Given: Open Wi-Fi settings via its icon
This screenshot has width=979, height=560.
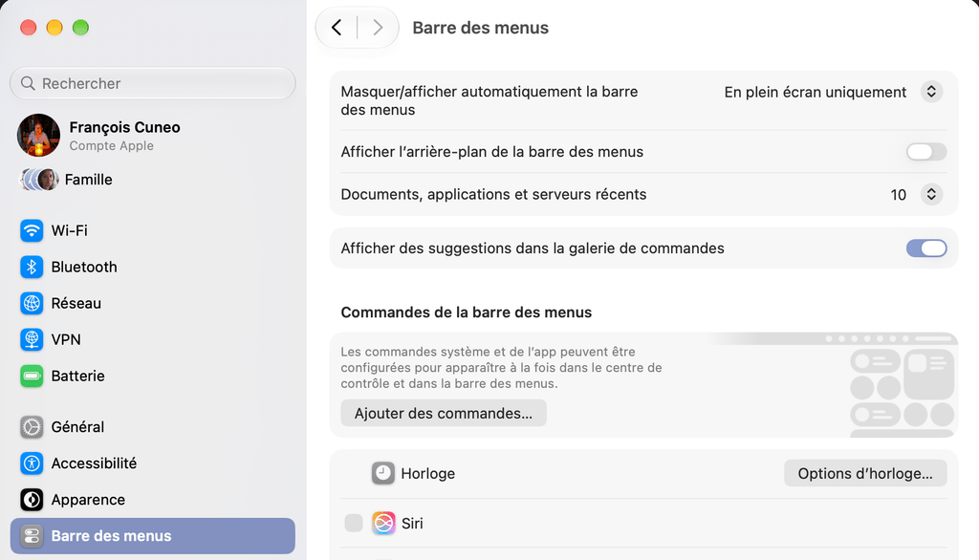Looking at the screenshot, I should tap(32, 230).
